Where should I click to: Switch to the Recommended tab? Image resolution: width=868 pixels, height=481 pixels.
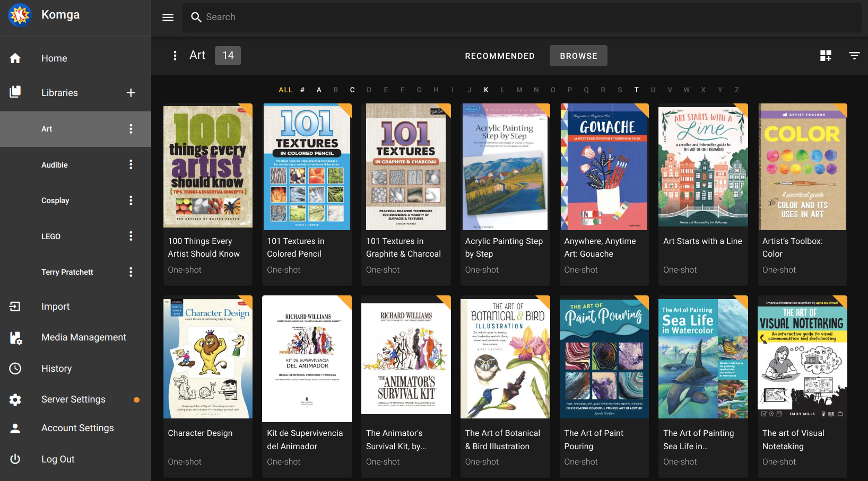coord(499,56)
